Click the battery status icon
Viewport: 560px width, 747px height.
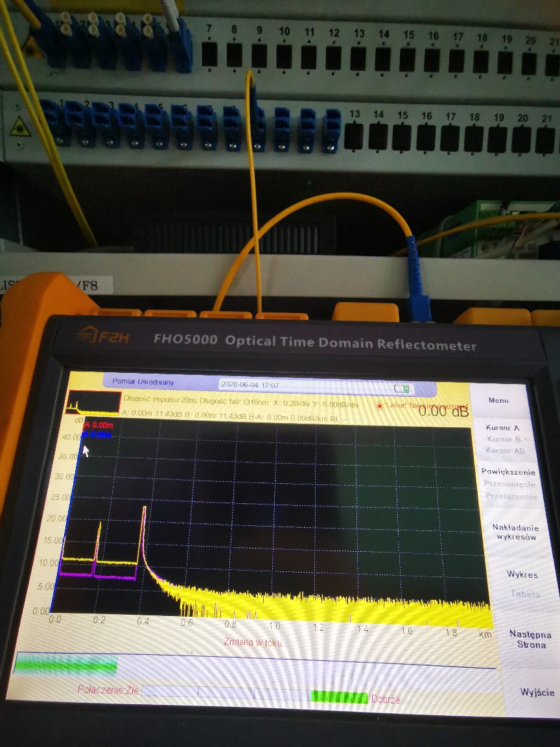(x=401, y=389)
